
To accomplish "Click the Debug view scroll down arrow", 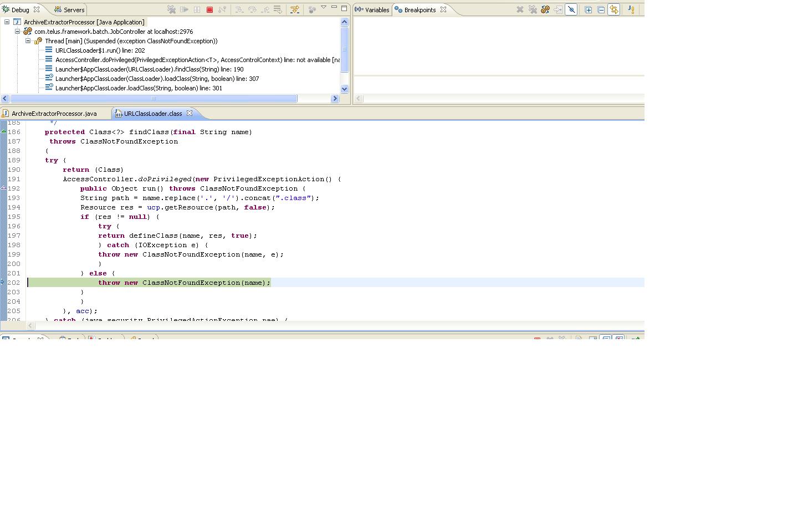I will (x=344, y=89).
